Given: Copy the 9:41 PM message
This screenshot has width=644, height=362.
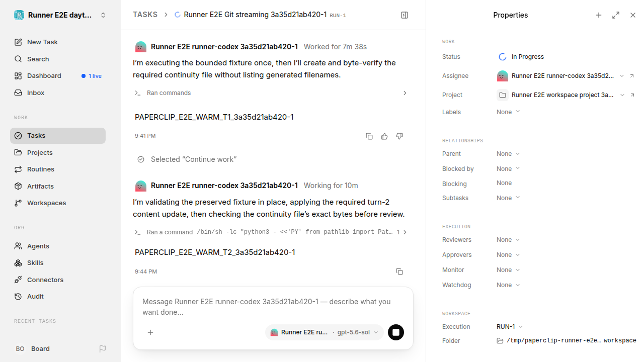Looking at the screenshot, I should point(369,136).
